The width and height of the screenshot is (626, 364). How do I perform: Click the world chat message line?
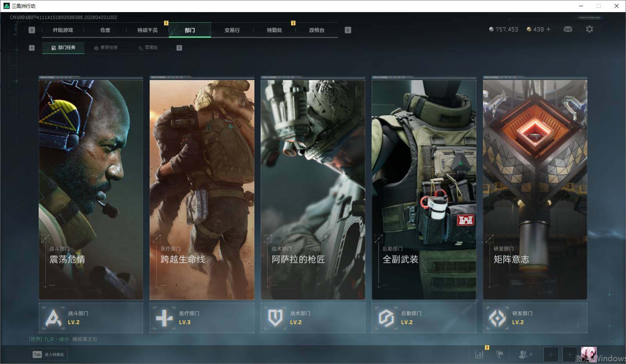pyautogui.click(x=63, y=339)
